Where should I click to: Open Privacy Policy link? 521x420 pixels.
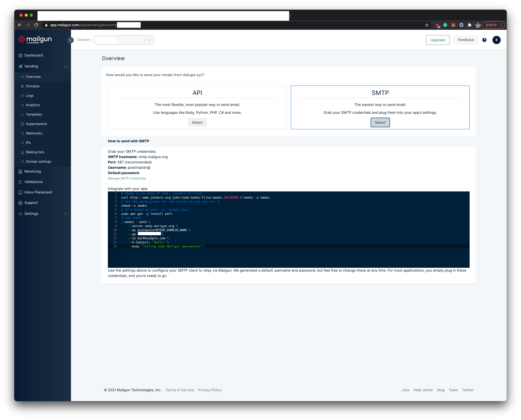pyautogui.click(x=210, y=390)
